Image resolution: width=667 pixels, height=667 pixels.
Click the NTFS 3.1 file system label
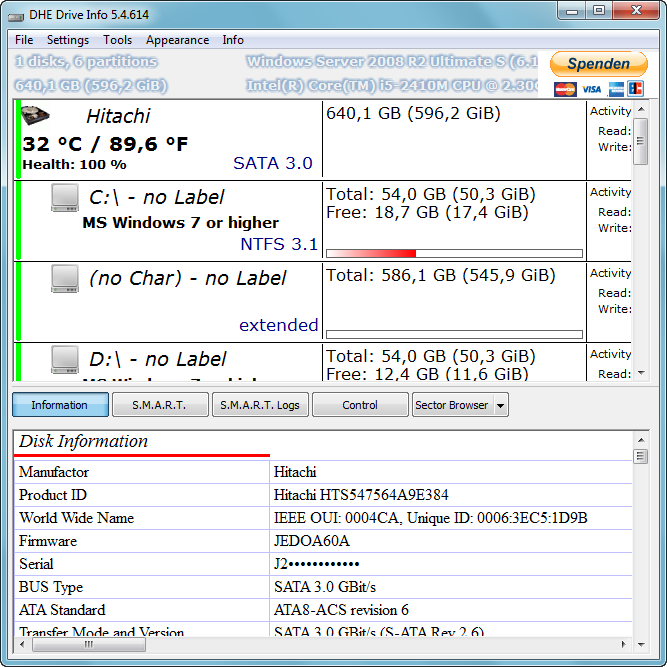pos(279,244)
